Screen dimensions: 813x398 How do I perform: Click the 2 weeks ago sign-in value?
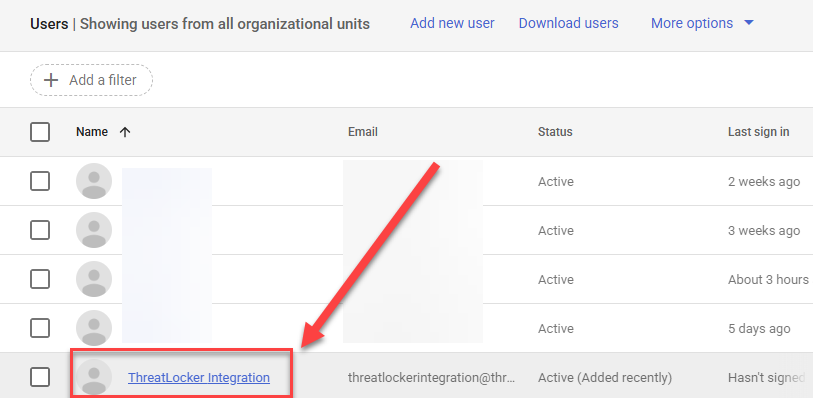[764, 182]
